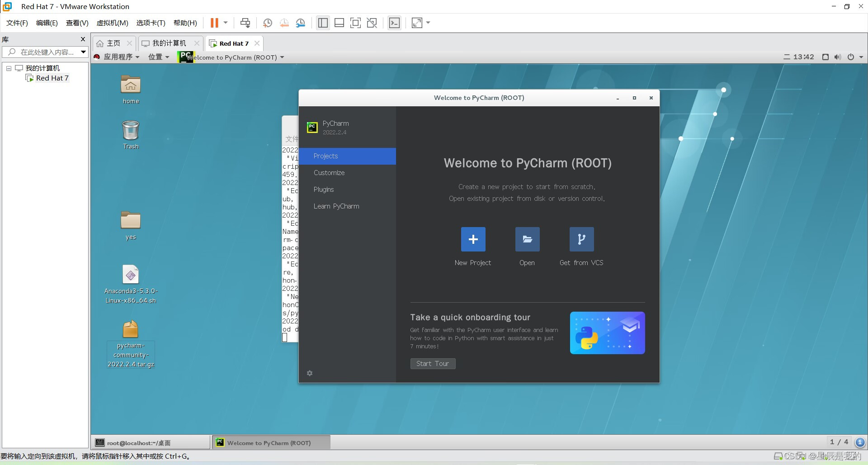Select Red Hat 7 in library tree
Image resolution: width=868 pixels, height=465 pixels.
(52, 78)
